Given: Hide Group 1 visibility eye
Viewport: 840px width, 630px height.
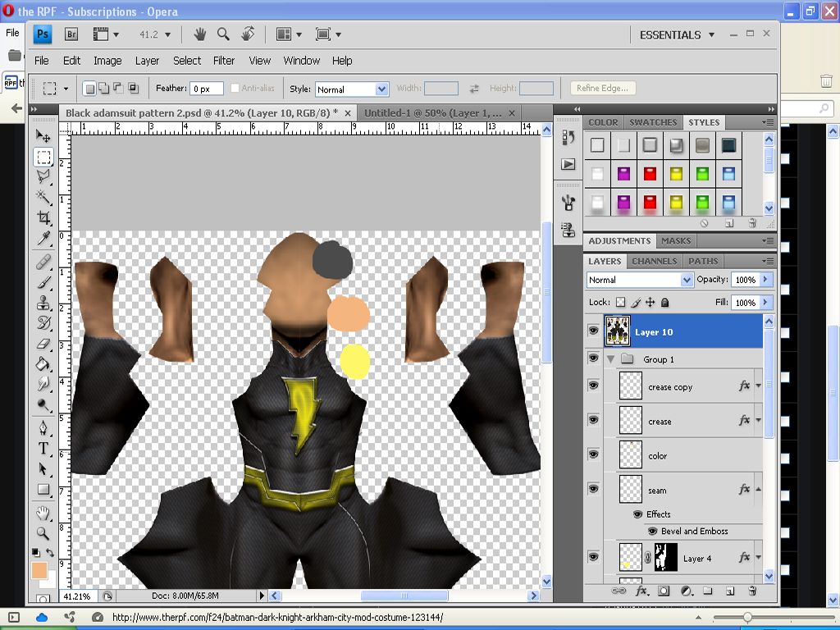Looking at the screenshot, I should [x=593, y=358].
